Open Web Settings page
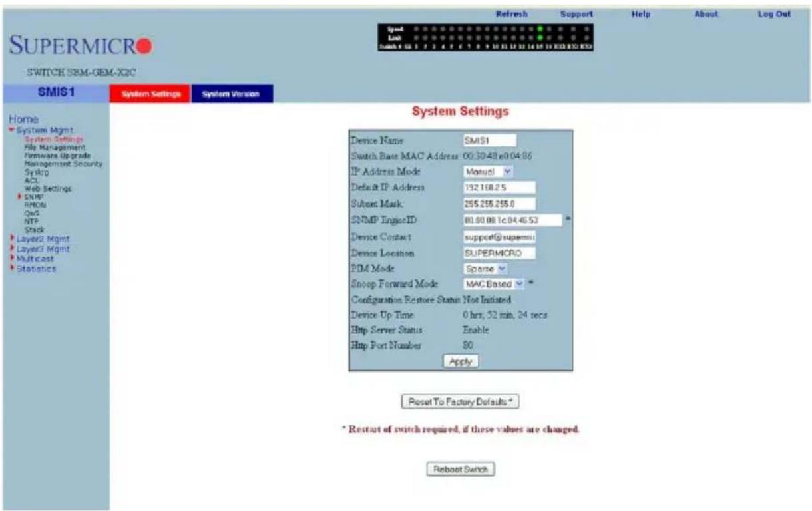This screenshot has height=511, width=812. coord(48,188)
